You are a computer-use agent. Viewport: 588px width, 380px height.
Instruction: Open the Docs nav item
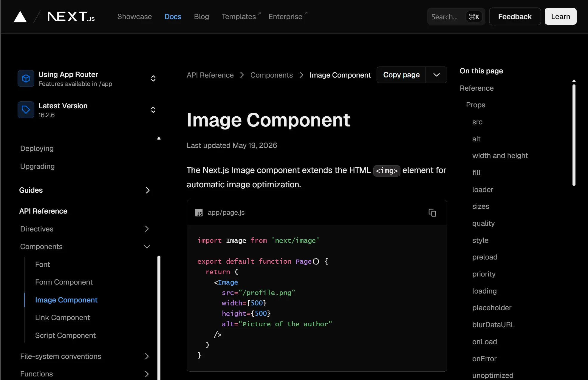[173, 17]
